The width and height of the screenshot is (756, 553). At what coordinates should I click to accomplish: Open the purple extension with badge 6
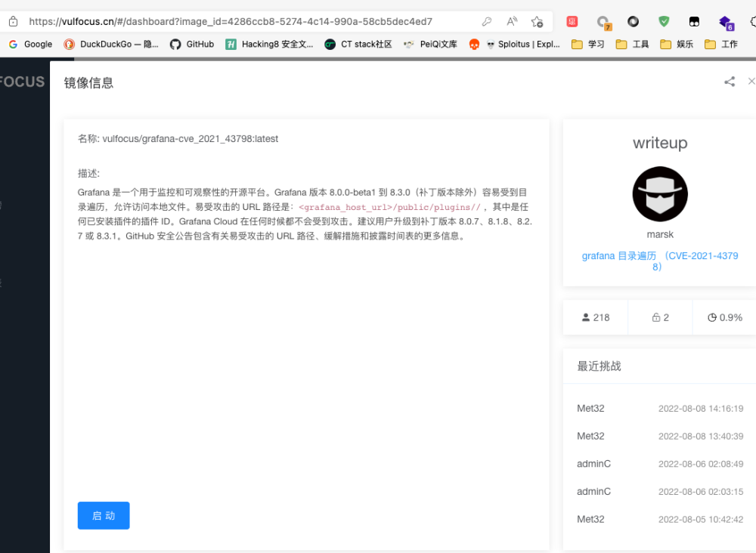726,23
